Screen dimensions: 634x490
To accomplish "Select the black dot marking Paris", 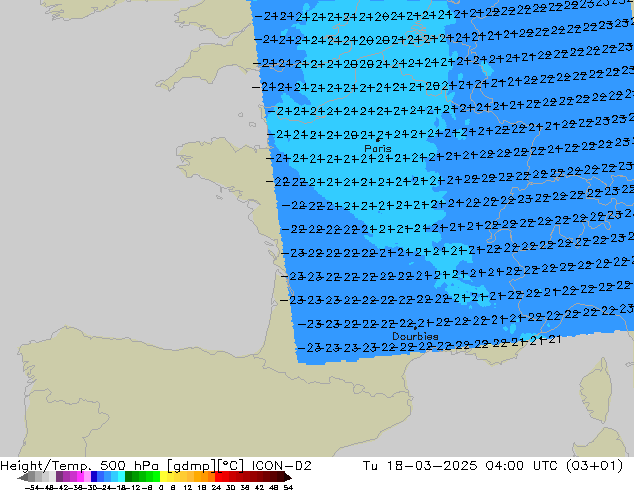I will tap(377, 140).
